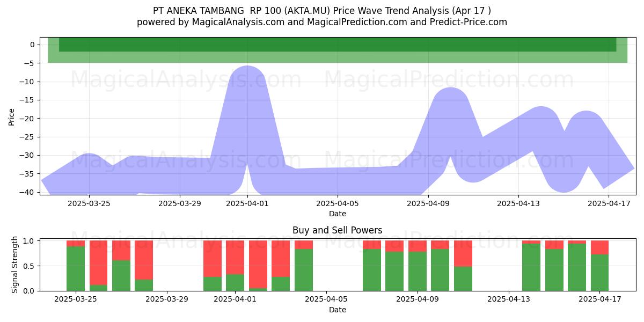This screenshot has width=644, height=322.
Task: Click the 0.5 signal strength tick value
Action: 30,266
